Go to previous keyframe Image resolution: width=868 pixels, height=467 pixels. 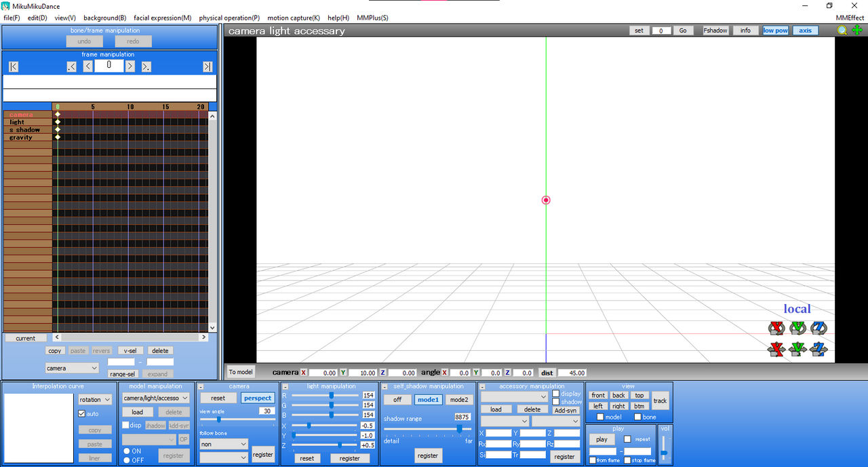71,66
